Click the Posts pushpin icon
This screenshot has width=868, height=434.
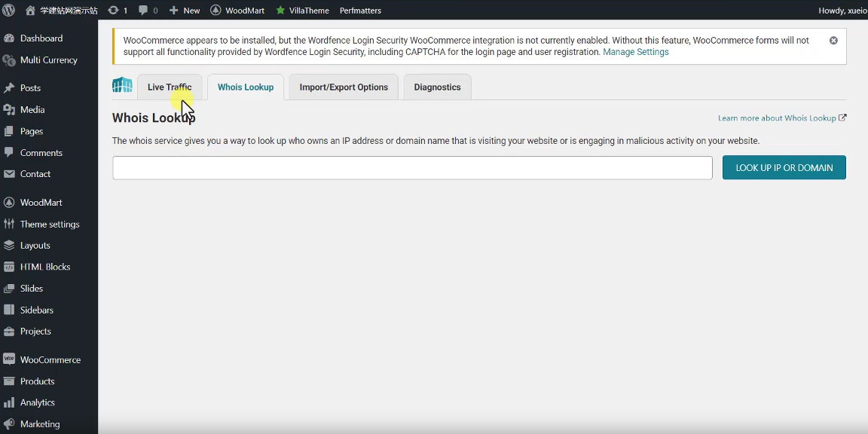9,88
